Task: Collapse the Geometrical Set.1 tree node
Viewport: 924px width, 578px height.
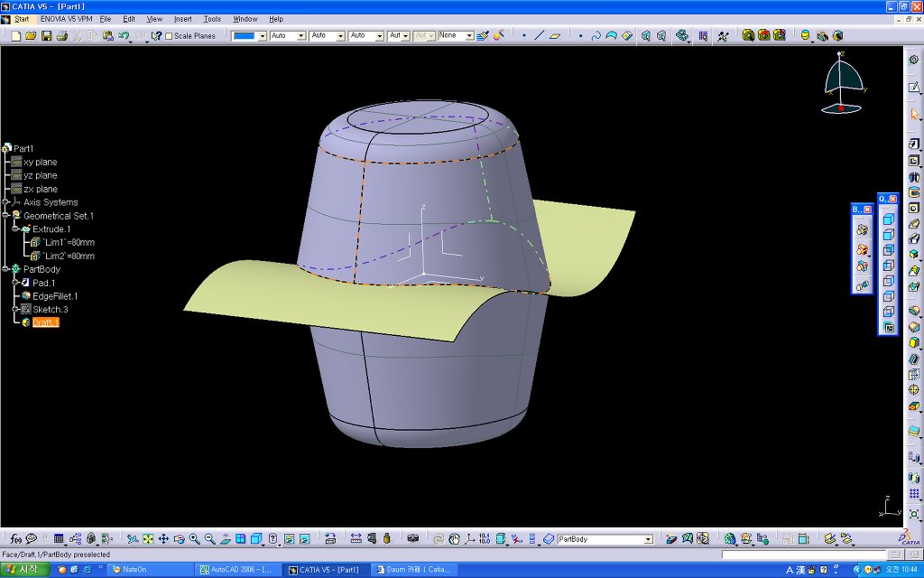Action: coord(5,216)
